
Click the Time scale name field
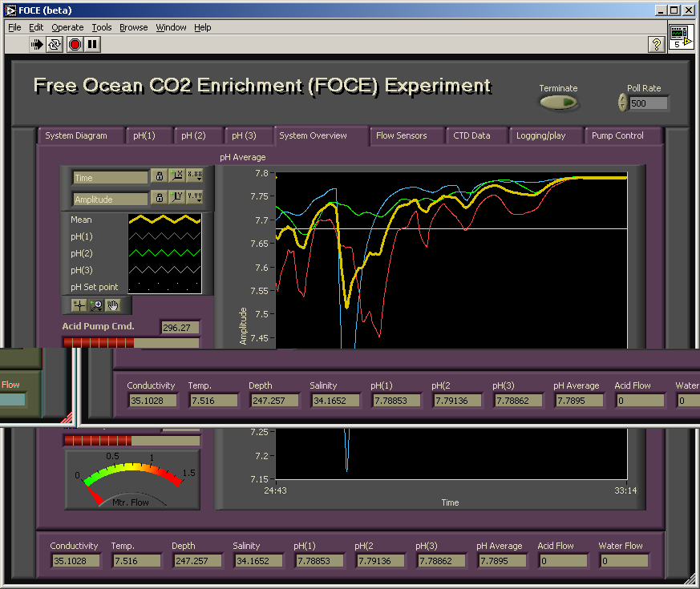click(111, 178)
